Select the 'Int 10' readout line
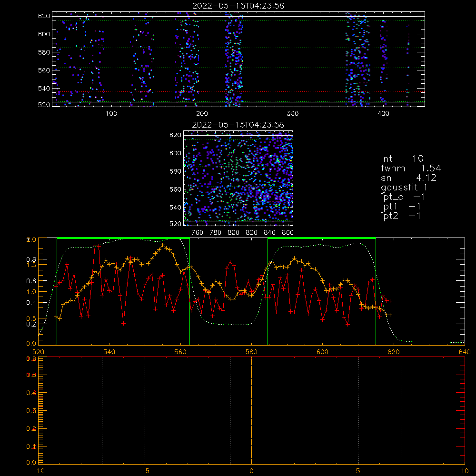The width and height of the screenshot is (476, 476). click(x=402, y=159)
